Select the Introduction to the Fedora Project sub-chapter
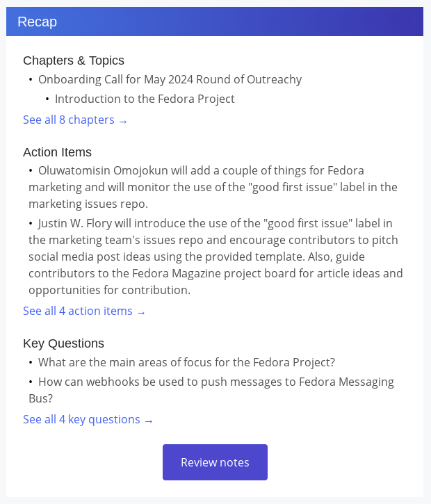Screen dimensions: 431x504 (x=145, y=99)
